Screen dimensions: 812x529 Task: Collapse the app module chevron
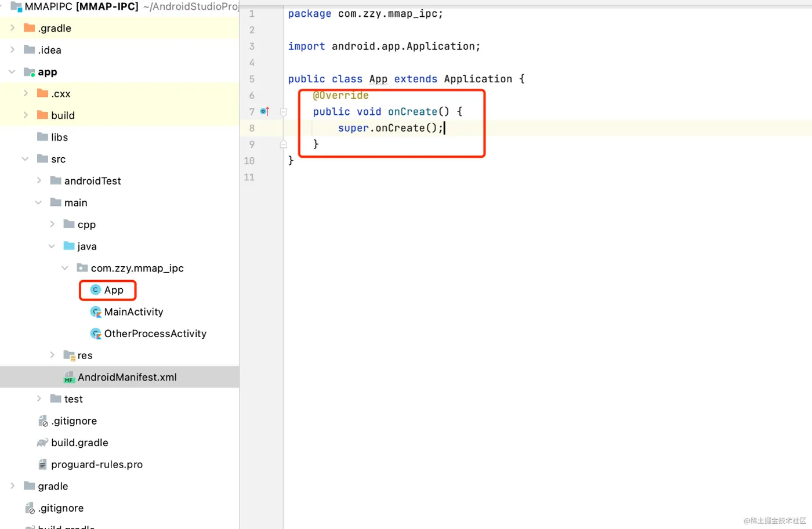[x=12, y=72]
